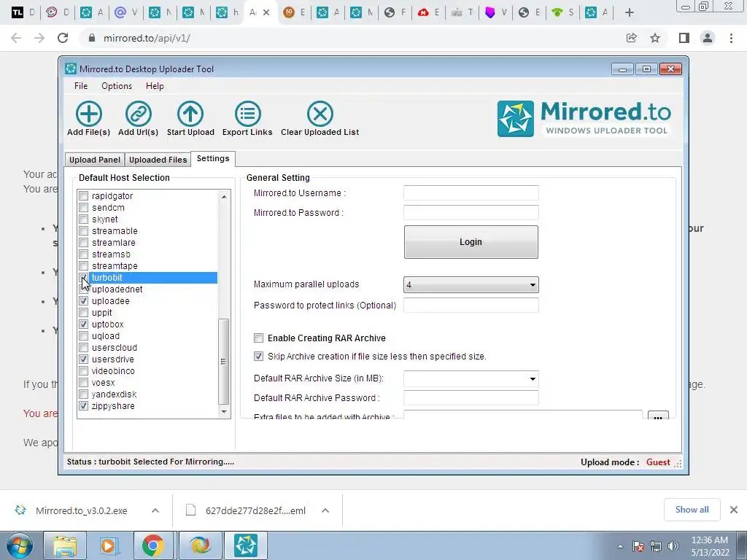Image resolution: width=747 pixels, height=560 pixels.
Task: Click the Mirrored.to logo banner
Action: click(584, 119)
